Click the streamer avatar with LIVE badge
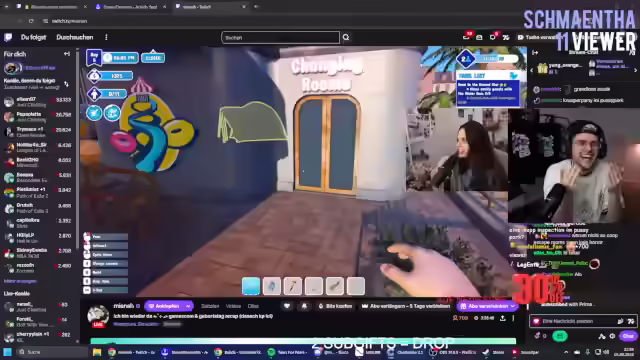 (98, 316)
